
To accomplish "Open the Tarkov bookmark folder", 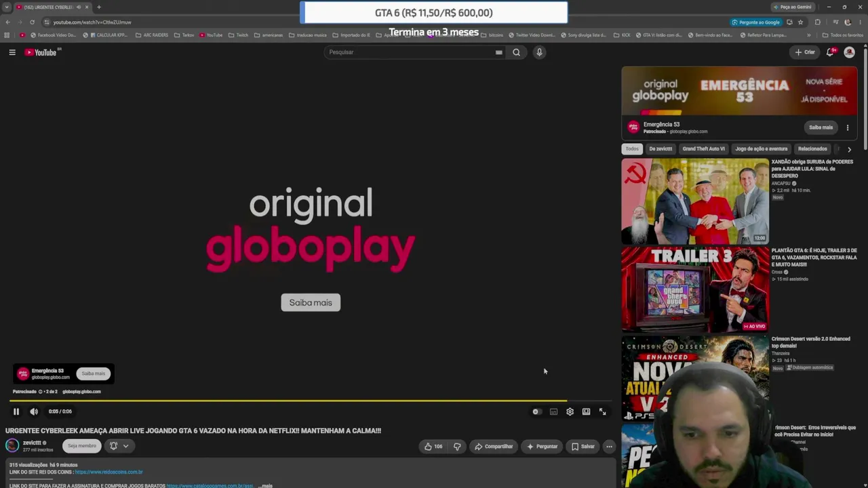I will coord(184,35).
